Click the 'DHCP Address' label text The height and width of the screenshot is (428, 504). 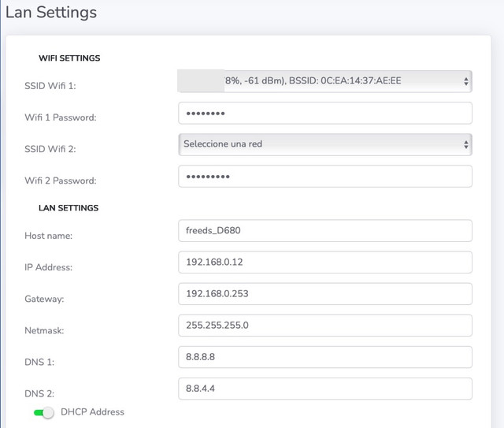[92, 412]
